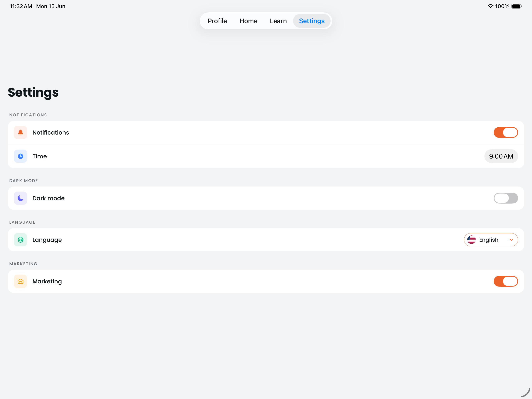Go to the Home tab
532x399 pixels.
point(248,21)
